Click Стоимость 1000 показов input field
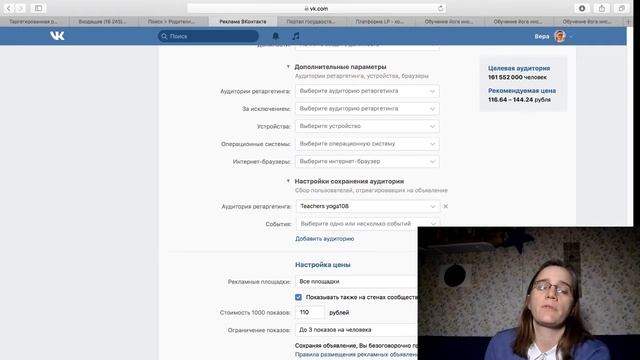Viewport: 640px width, 360px height. coord(310,312)
